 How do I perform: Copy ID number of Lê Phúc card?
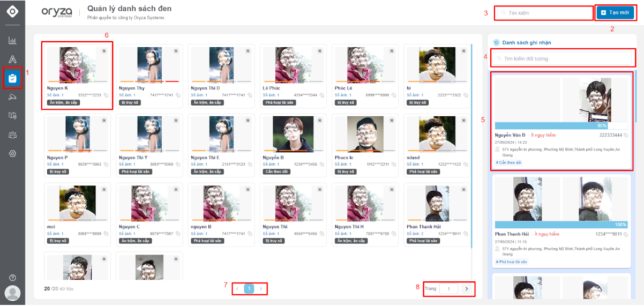pos(322,95)
